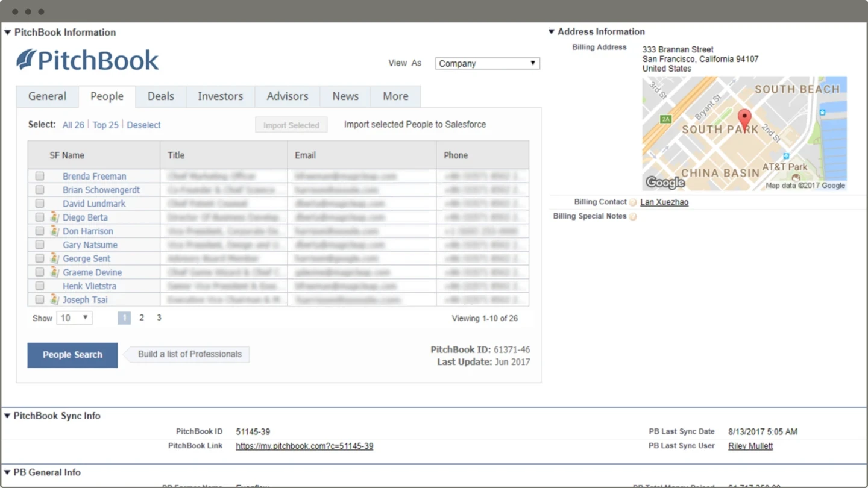
Task: Collapse the PitchBook Sync Info section
Action: tap(7, 416)
